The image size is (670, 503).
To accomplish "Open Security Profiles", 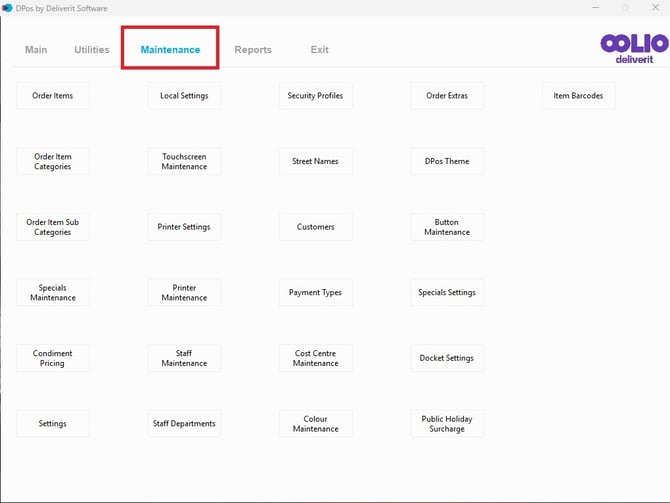I will pos(315,96).
